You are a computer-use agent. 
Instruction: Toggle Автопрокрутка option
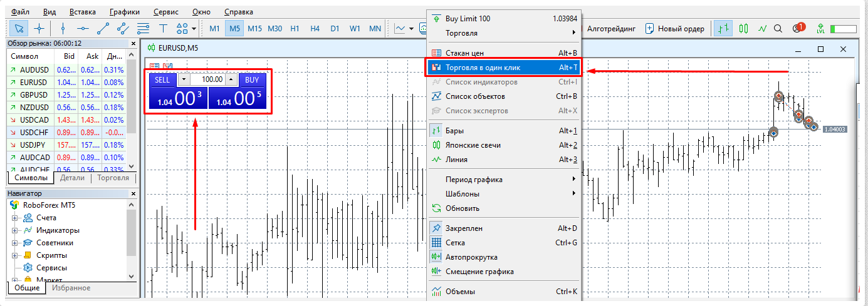[x=504, y=257]
